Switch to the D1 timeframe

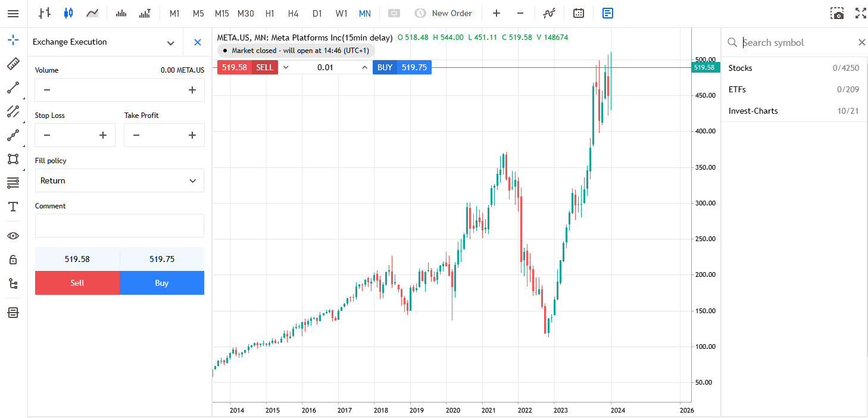(317, 13)
